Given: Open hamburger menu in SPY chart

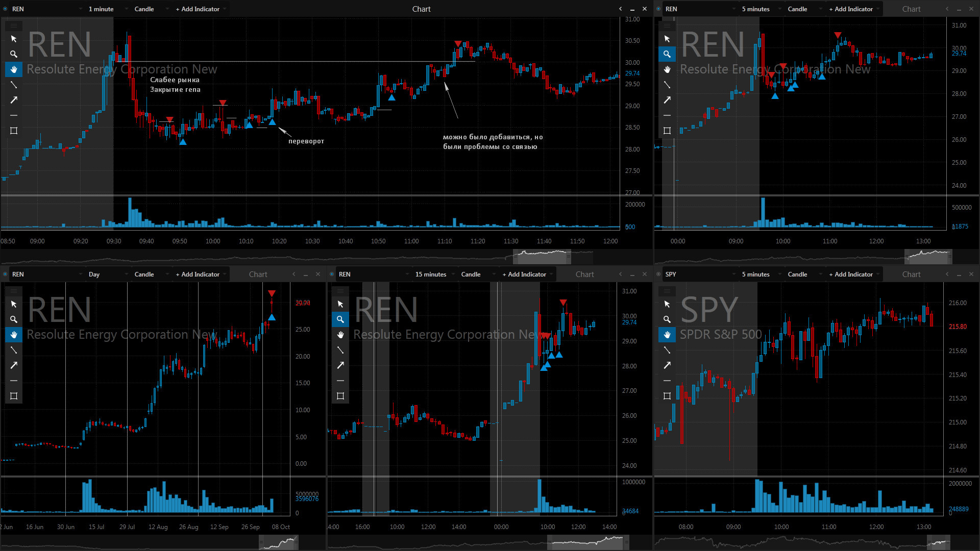Looking at the screenshot, I should click(667, 290).
